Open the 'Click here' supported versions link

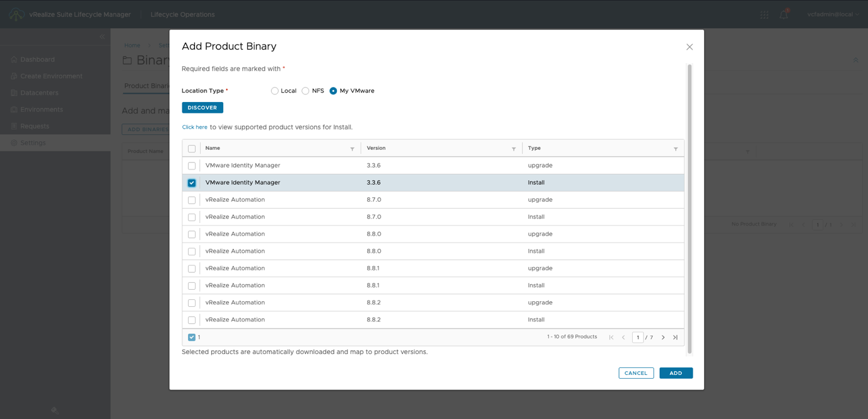tap(195, 127)
